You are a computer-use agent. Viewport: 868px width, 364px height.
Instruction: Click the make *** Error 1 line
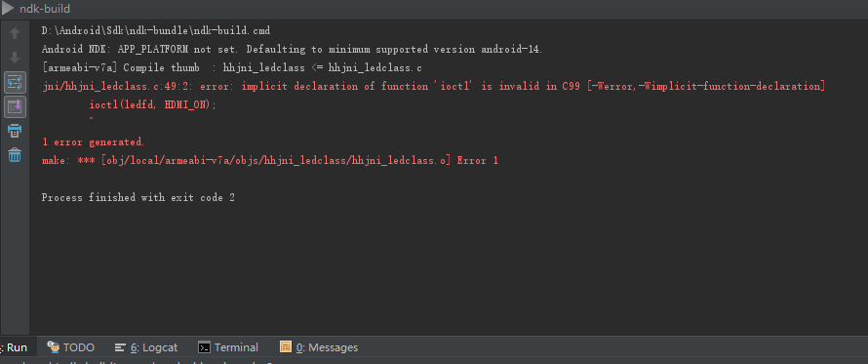270,161
